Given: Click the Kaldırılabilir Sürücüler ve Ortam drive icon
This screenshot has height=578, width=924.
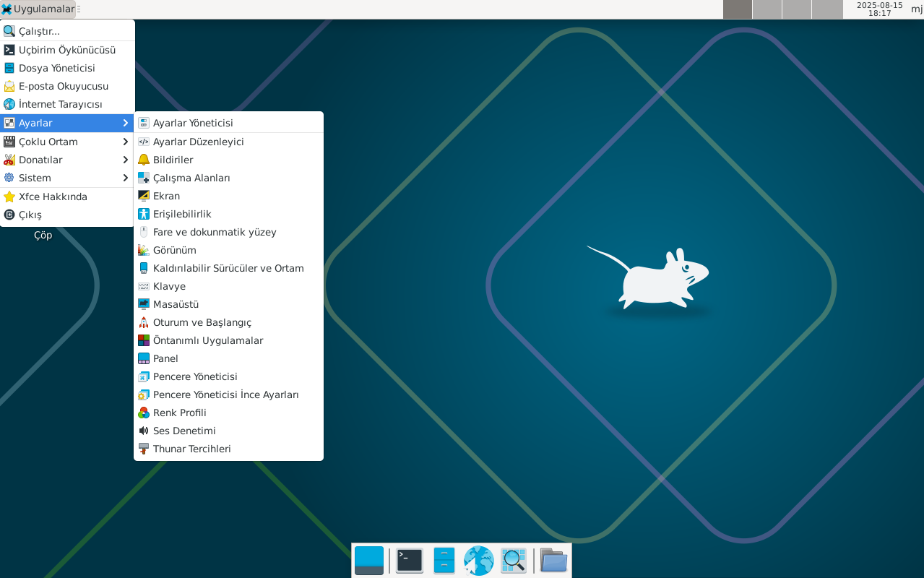Looking at the screenshot, I should pyautogui.click(x=144, y=268).
